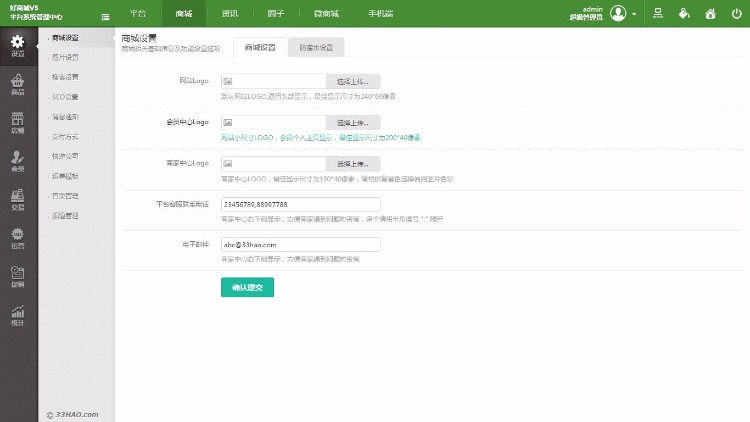Select the 防灌水设置 tab

(316, 47)
